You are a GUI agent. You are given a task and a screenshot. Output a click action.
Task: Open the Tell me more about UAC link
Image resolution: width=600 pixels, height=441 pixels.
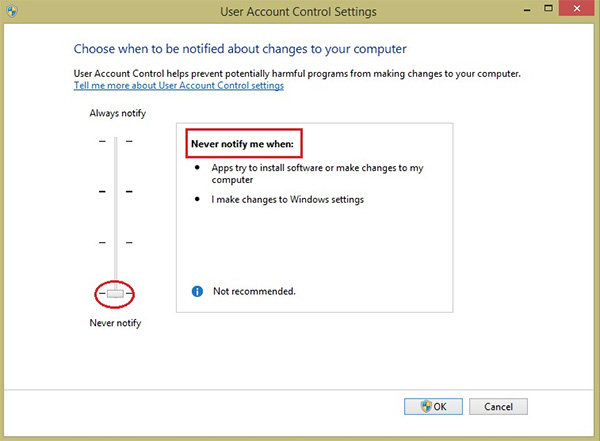[179, 86]
